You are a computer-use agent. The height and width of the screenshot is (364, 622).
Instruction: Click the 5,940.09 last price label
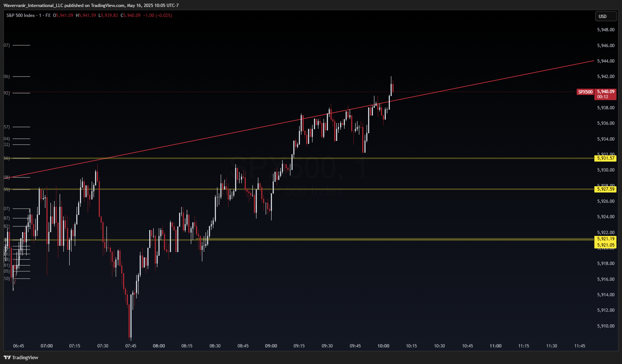(606, 92)
